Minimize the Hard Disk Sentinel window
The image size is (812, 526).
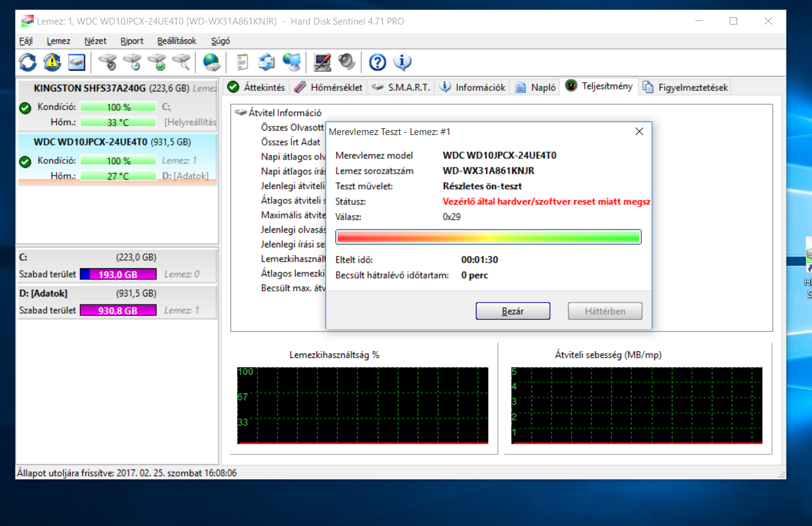click(698, 21)
